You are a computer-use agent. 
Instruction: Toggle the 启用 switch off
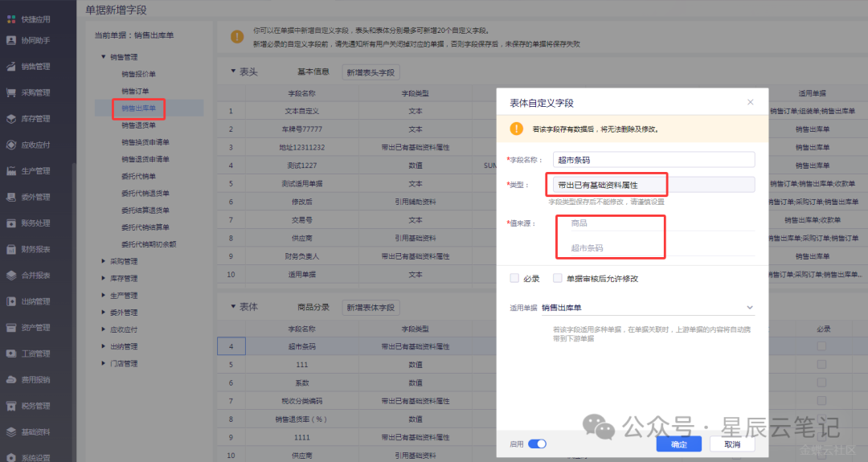pos(537,444)
